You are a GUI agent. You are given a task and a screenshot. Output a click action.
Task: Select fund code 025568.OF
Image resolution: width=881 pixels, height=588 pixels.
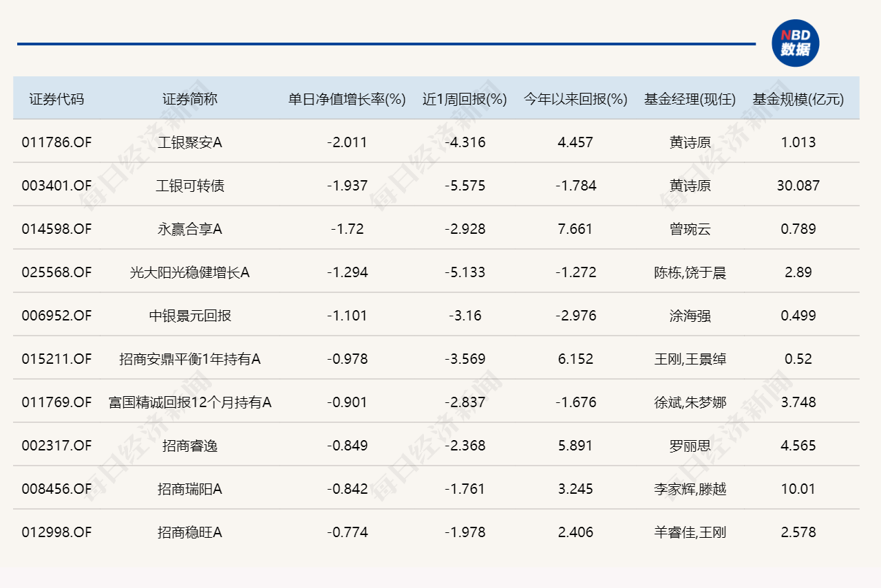tap(56, 272)
